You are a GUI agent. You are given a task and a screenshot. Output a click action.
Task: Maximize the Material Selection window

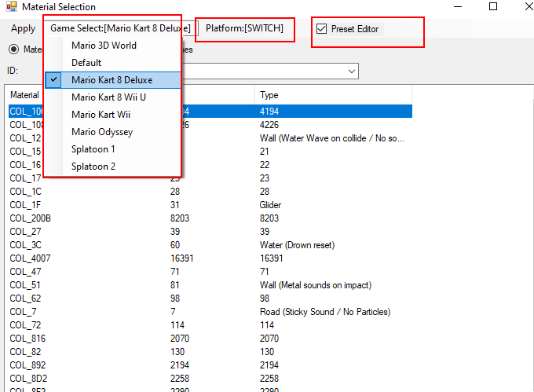click(x=493, y=6)
